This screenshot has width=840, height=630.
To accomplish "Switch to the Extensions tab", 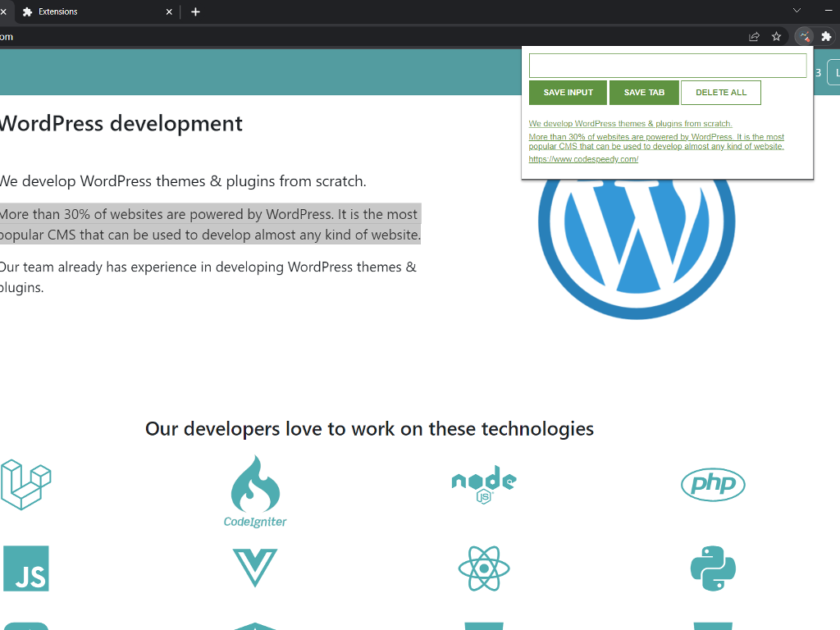I will click(97, 11).
